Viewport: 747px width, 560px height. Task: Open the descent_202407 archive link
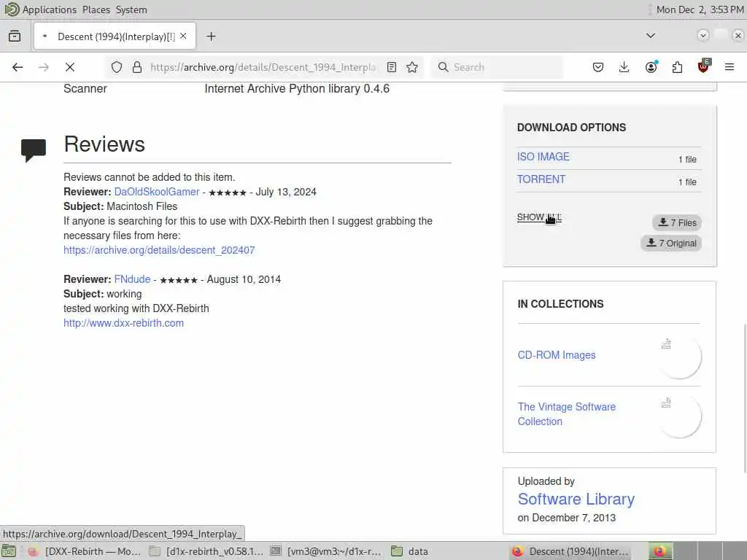tap(159, 250)
